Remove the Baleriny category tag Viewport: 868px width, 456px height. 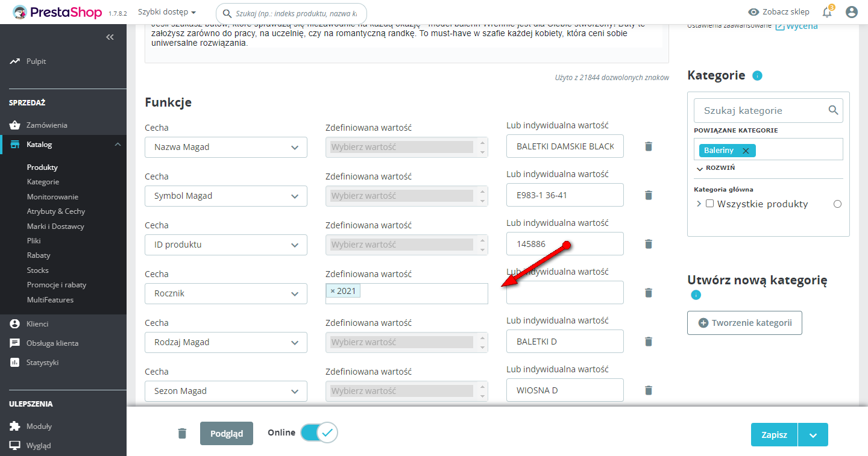746,151
